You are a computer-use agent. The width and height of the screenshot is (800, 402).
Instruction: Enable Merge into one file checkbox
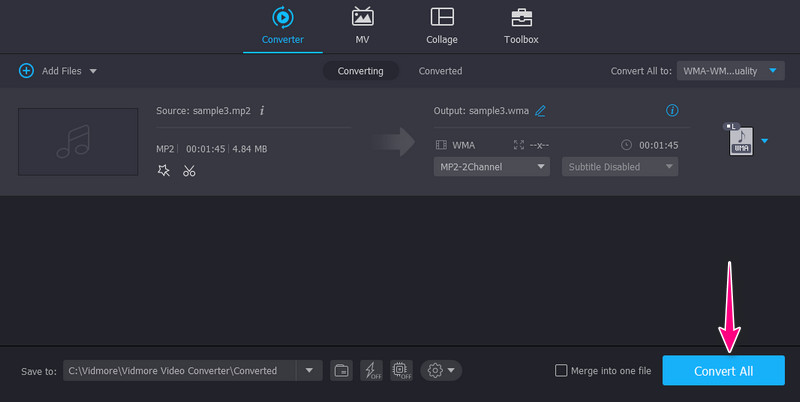562,371
